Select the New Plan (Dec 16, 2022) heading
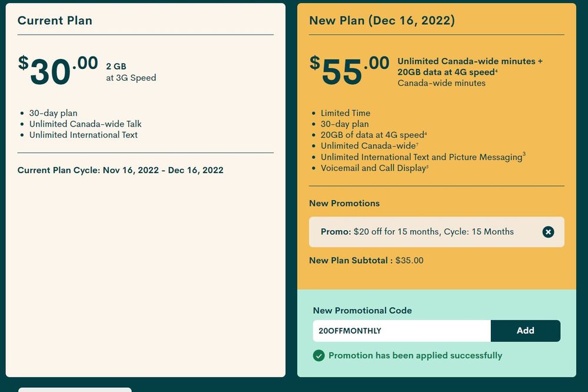This screenshot has width=588, height=392. 381,21
